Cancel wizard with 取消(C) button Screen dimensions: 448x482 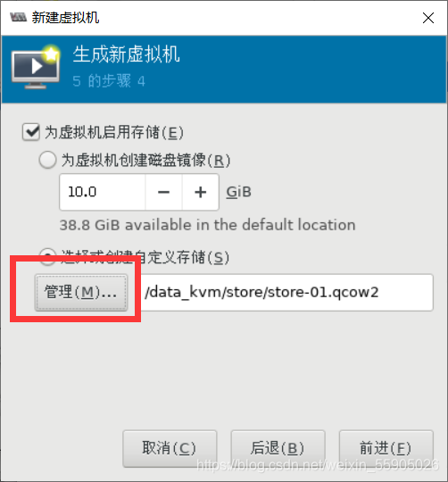[x=170, y=448]
